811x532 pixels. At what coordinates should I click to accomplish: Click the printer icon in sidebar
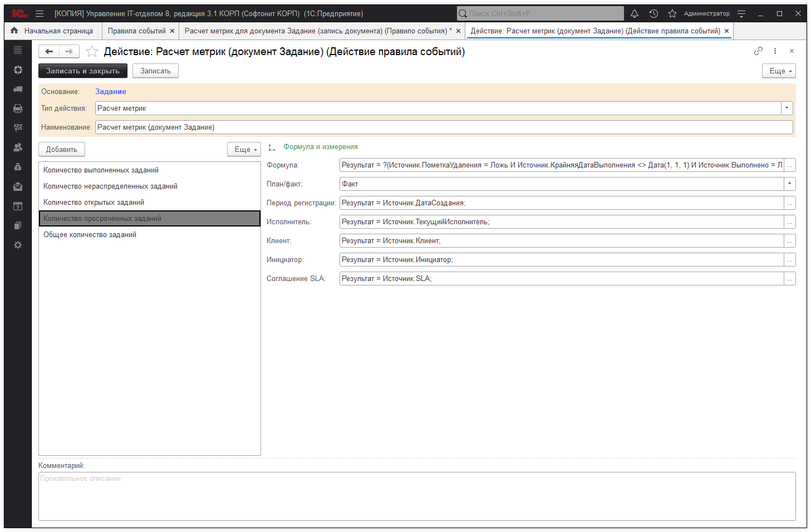pyautogui.click(x=18, y=109)
